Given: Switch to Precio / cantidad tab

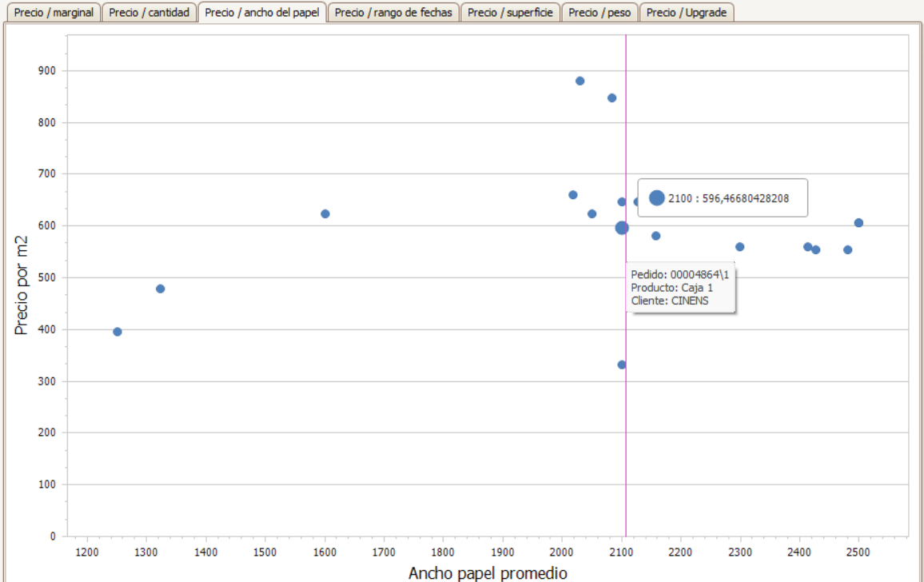Looking at the screenshot, I should [x=149, y=12].
